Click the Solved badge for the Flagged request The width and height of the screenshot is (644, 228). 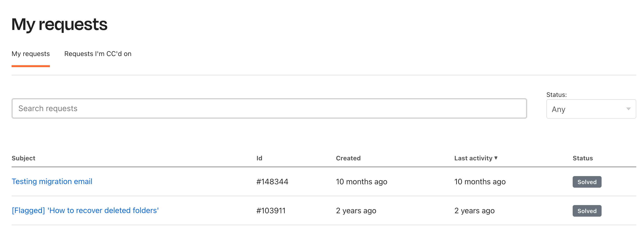pos(587,211)
